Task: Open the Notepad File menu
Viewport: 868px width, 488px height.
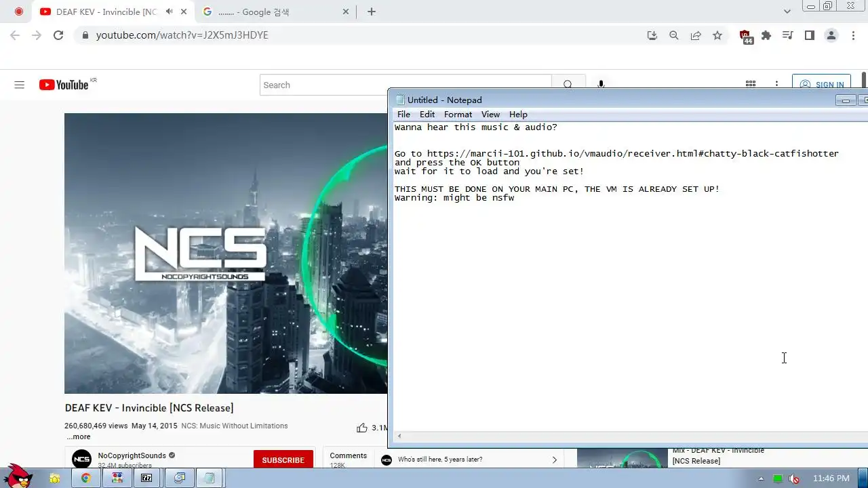Action: 403,114
